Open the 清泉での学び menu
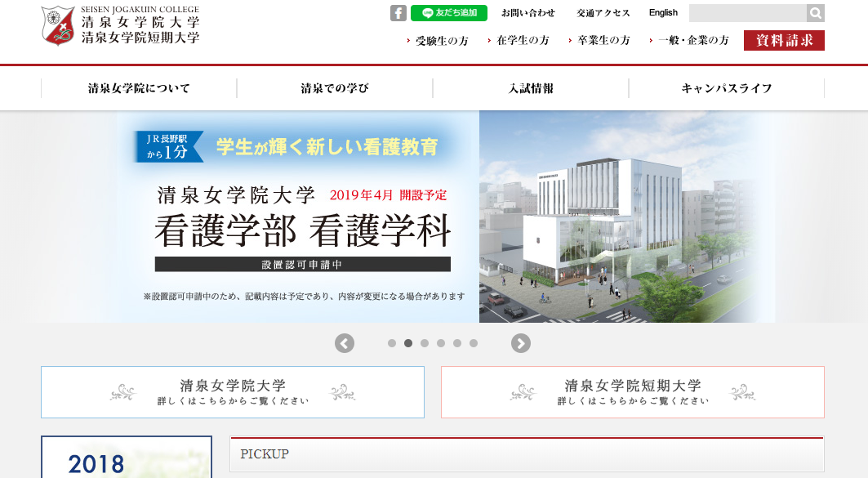 pyautogui.click(x=335, y=88)
